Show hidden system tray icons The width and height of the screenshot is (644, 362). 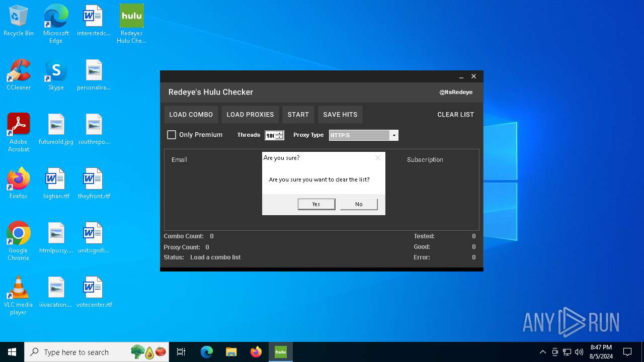click(x=542, y=352)
